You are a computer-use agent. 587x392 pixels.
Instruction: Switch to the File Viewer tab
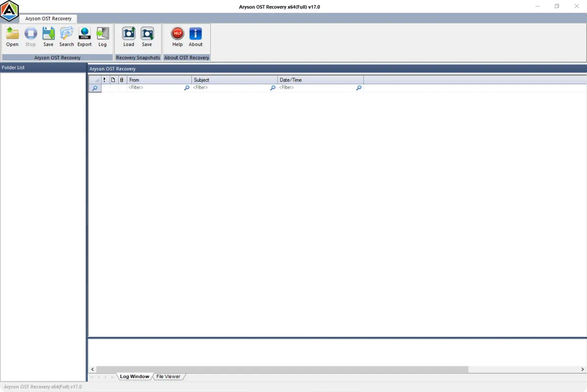point(168,376)
